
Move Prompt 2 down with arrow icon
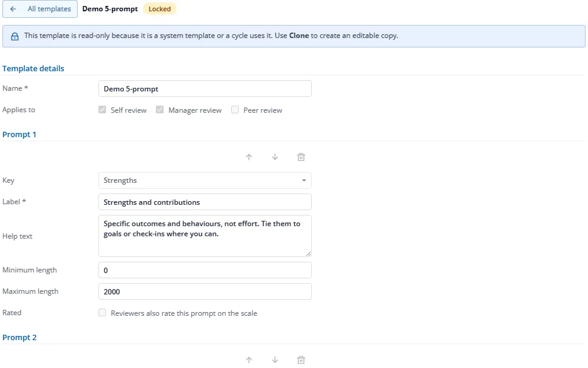point(275,360)
